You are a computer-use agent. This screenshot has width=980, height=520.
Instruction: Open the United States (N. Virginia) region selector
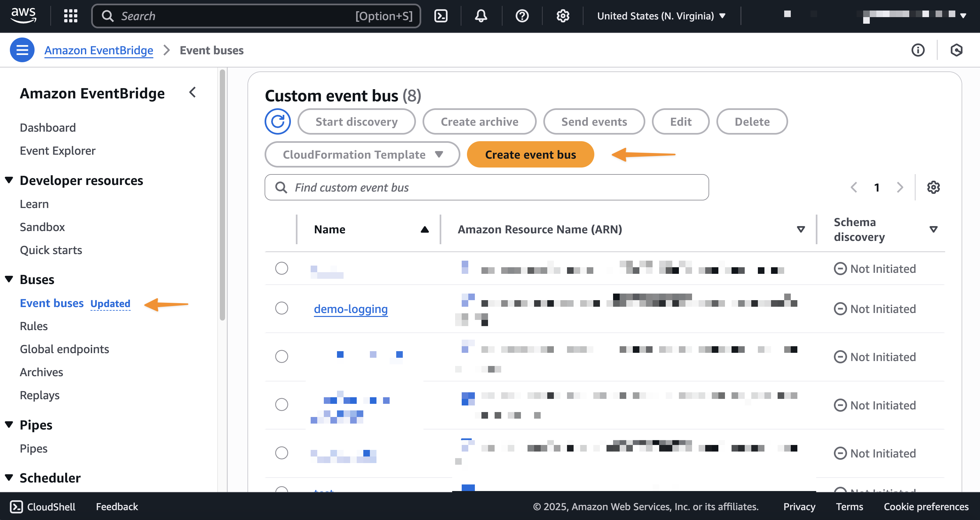click(x=661, y=16)
